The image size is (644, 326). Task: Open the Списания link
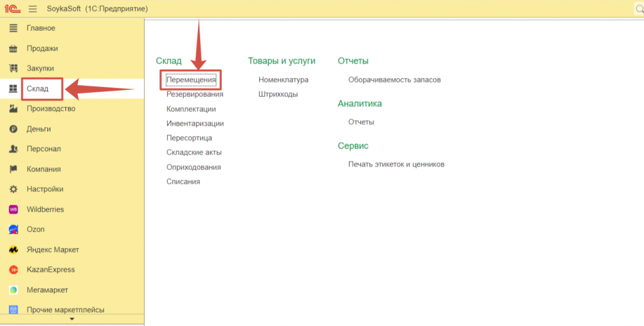coord(183,181)
